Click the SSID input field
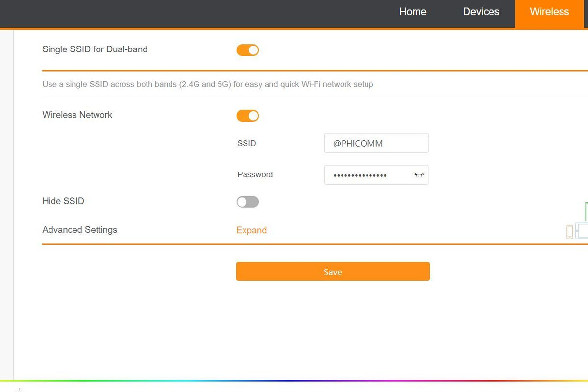This screenshot has height=392, width=588. click(376, 143)
